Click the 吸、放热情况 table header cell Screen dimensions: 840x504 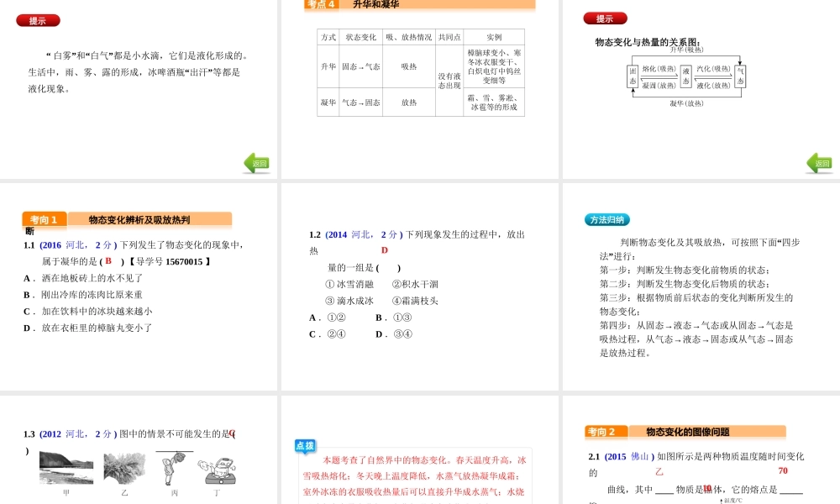409,37
